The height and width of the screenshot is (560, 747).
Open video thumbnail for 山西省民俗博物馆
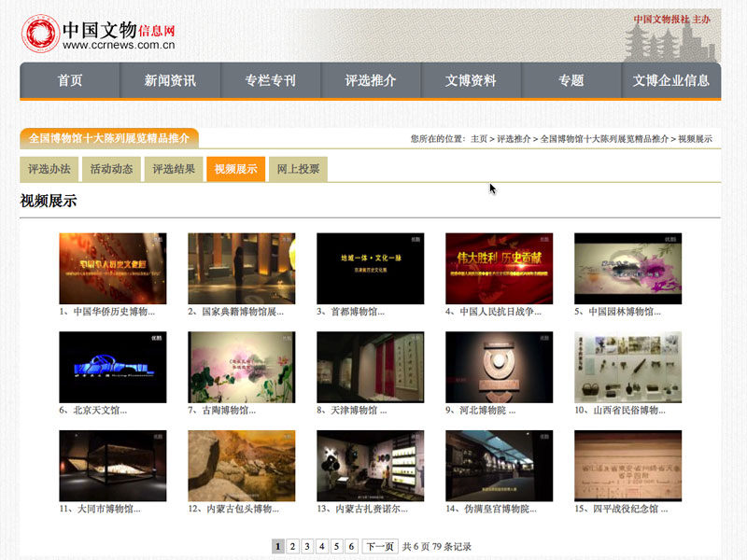coord(627,367)
